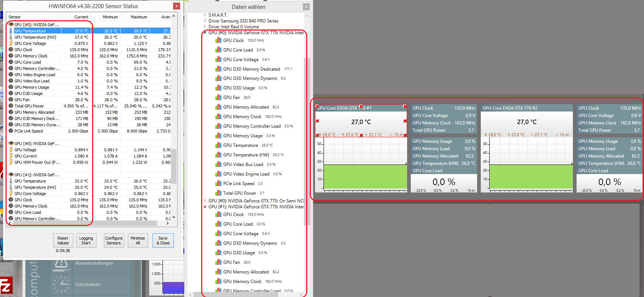
Task: Click the GPU Fan sensor icon in HWiNFO
Action: click(x=11, y=100)
